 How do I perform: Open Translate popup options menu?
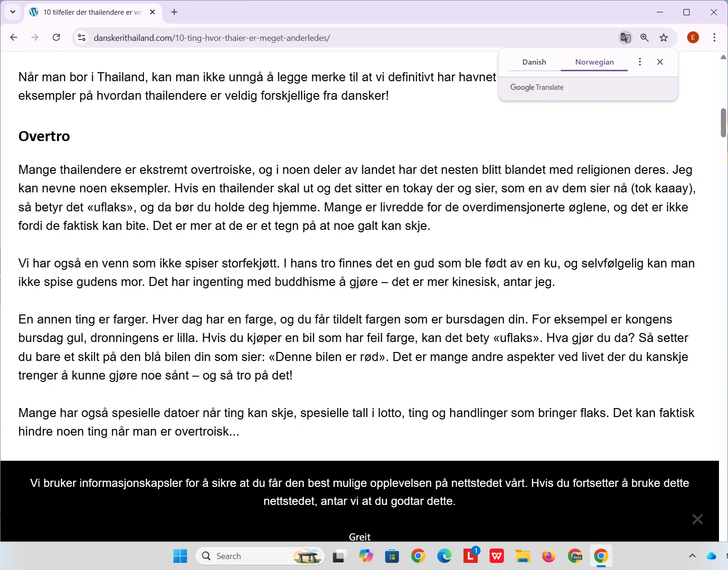tap(640, 62)
